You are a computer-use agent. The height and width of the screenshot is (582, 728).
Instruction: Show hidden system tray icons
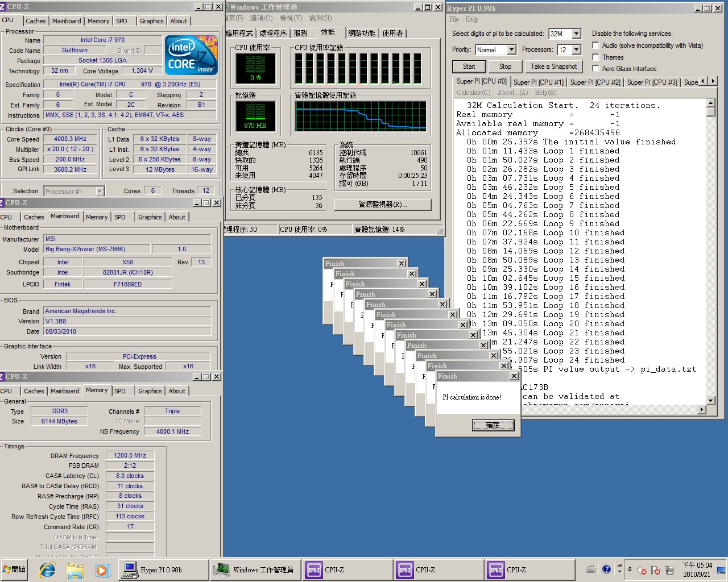[x=630, y=569]
